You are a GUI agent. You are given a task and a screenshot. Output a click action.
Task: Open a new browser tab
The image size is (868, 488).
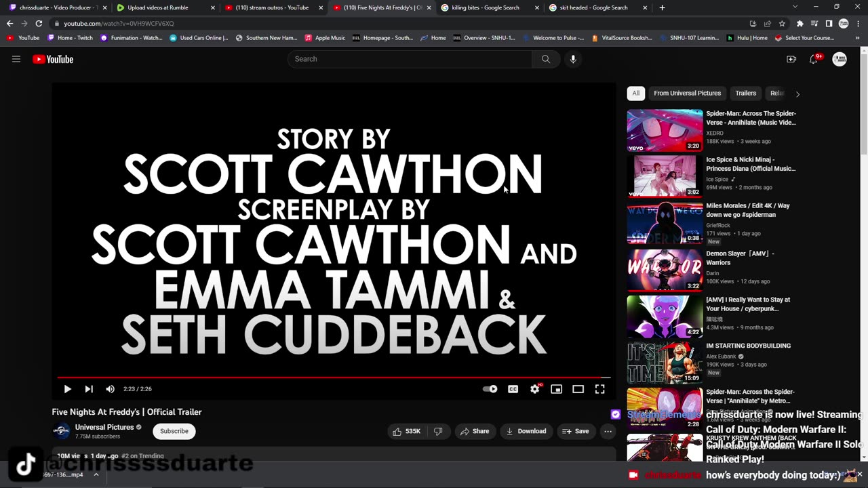662,7
